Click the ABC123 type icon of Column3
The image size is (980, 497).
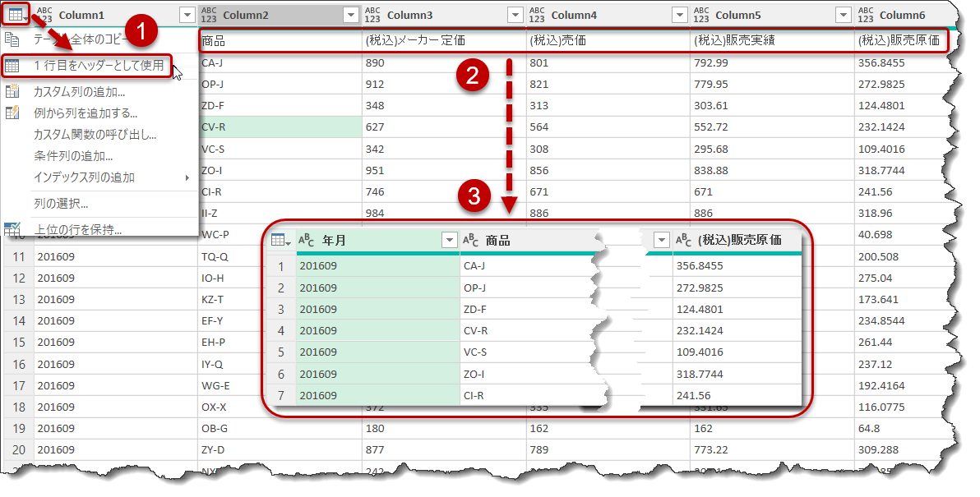(372, 14)
